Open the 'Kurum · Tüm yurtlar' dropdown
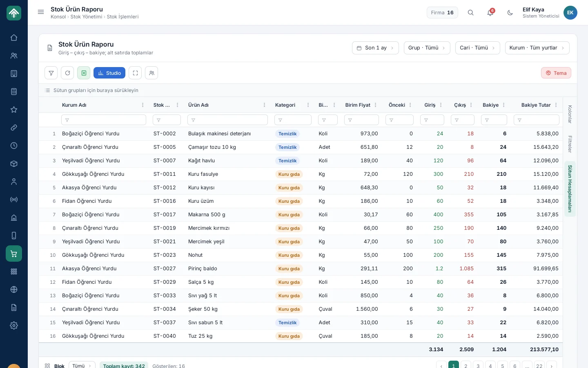Screen dimensions: 588x368 pos(537,48)
